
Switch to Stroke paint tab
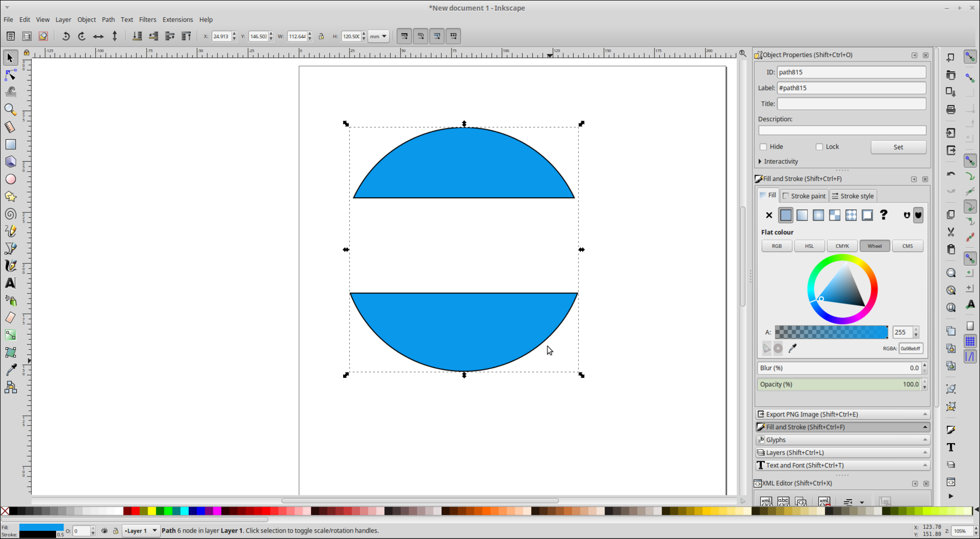tap(804, 196)
